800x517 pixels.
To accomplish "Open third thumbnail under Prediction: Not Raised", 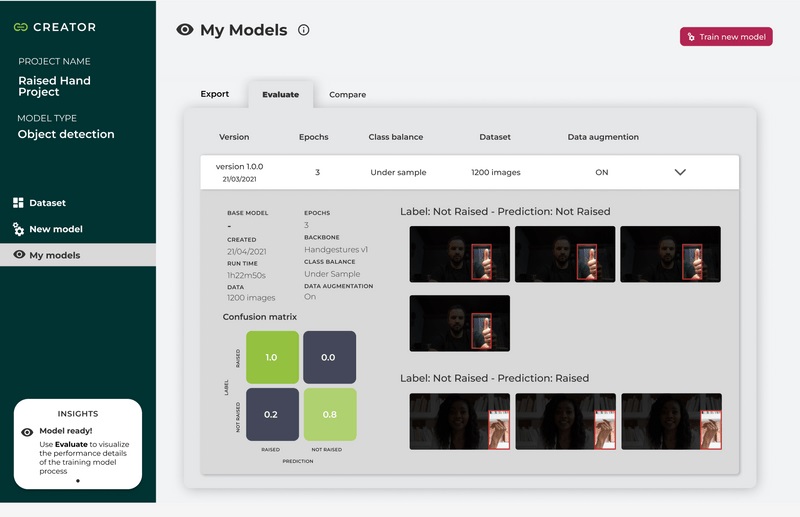I will [x=670, y=254].
